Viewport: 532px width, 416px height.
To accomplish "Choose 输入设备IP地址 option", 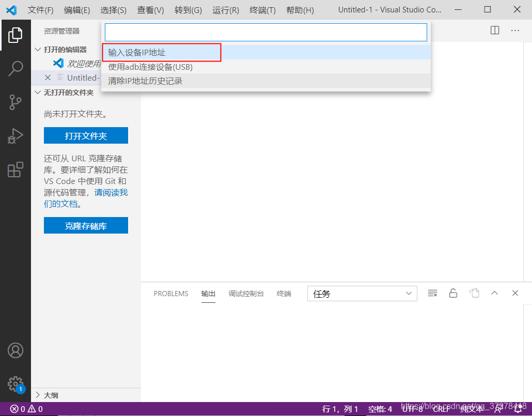I will (266, 52).
